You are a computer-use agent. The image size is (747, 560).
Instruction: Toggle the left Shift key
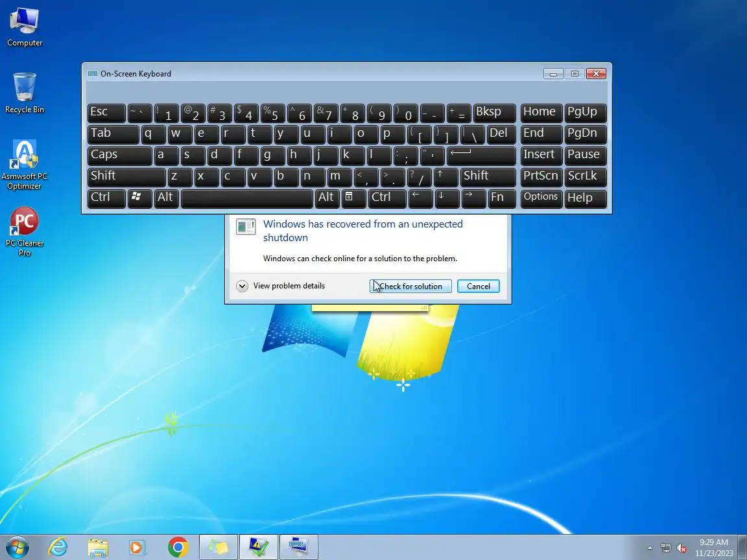126,177
